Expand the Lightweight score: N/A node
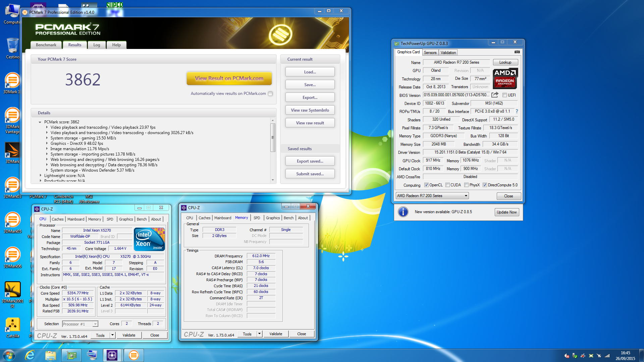644x362 pixels. point(41,176)
